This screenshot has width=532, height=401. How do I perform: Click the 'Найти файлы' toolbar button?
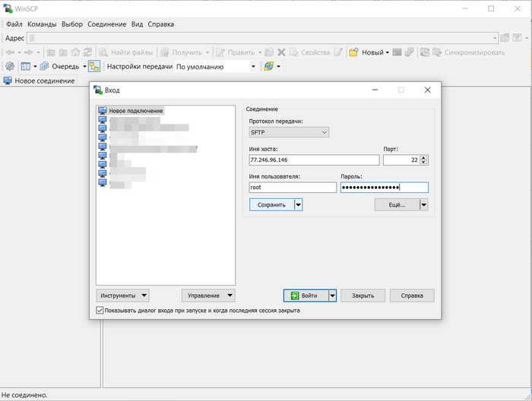click(126, 52)
